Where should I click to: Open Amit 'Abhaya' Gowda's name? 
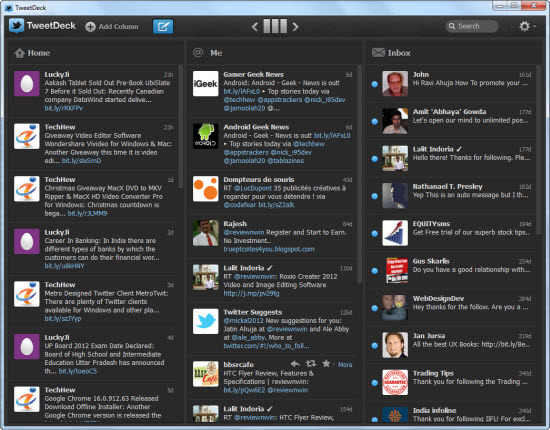[449, 112]
